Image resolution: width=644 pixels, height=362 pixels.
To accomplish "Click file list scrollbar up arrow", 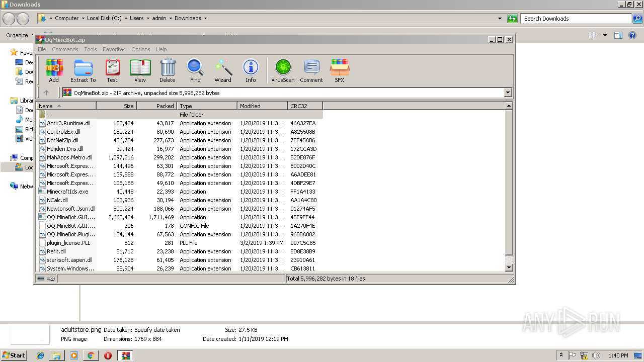I will click(x=509, y=106).
